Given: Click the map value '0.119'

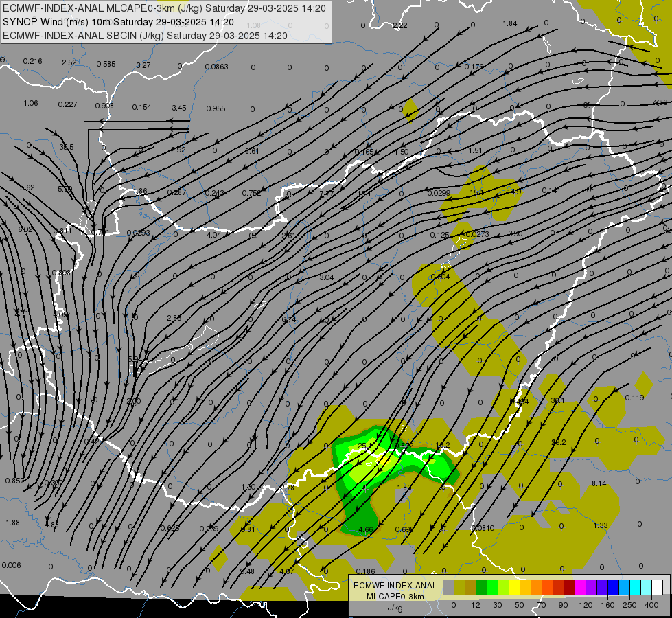Looking at the screenshot, I should coord(634,398).
